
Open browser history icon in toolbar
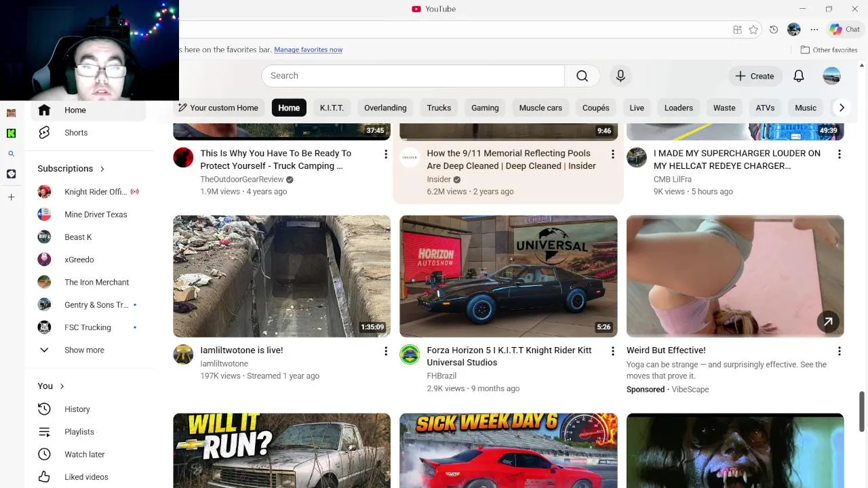(x=774, y=30)
